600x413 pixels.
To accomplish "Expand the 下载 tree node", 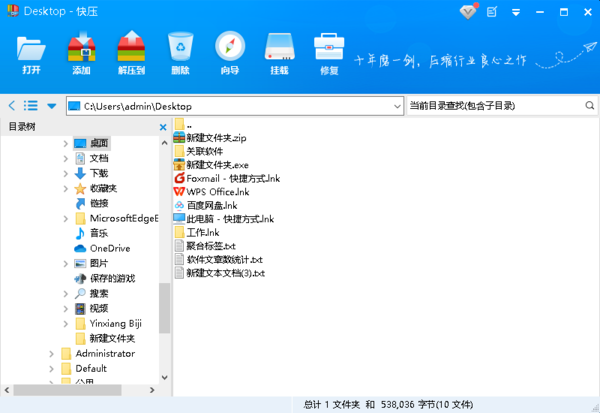I will pos(65,173).
